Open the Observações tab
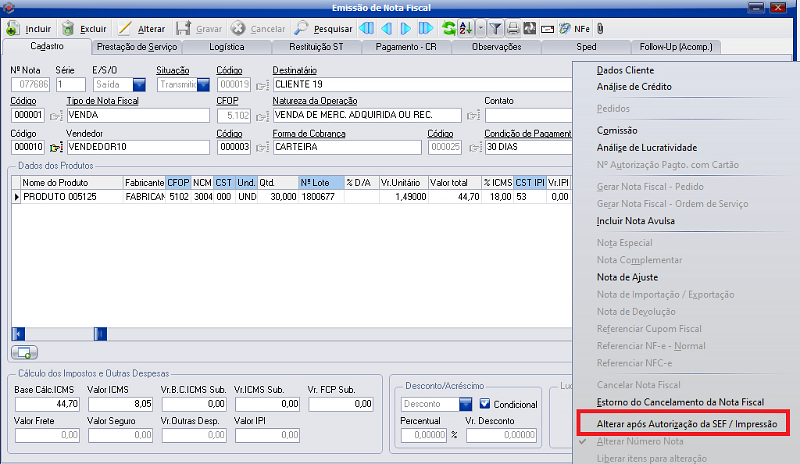 (x=495, y=46)
